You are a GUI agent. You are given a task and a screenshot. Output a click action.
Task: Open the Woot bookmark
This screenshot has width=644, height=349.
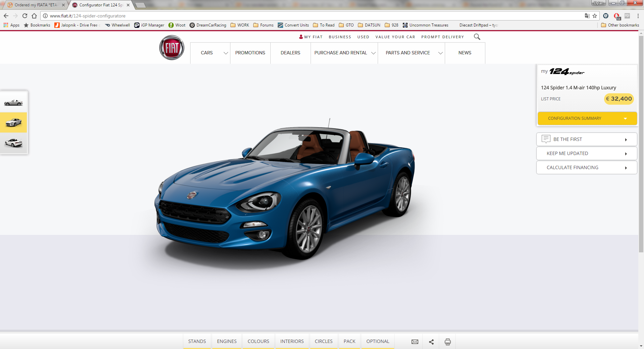point(177,25)
